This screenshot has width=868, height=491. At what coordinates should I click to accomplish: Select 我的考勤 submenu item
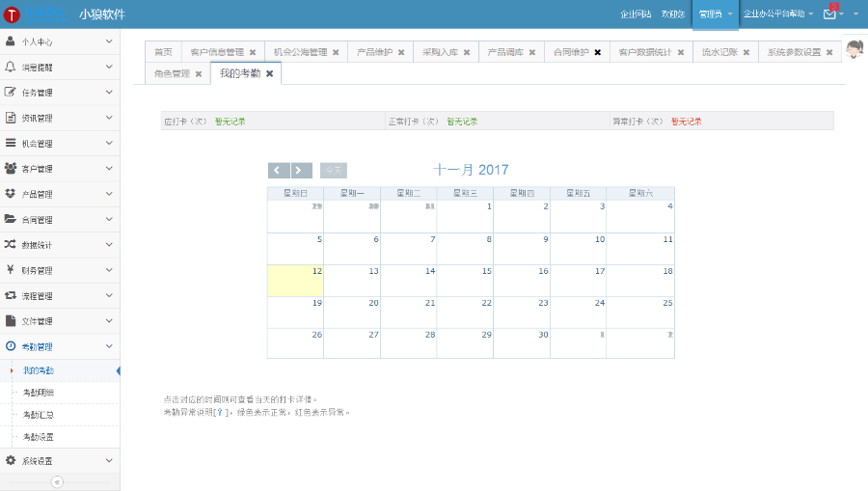[x=39, y=370]
